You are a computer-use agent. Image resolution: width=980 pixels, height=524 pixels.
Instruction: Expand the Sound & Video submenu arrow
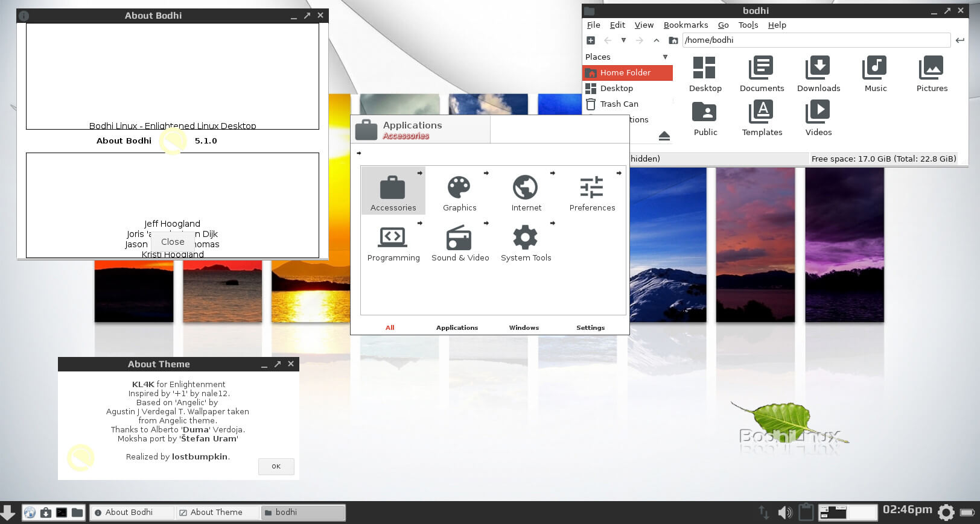pos(486,223)
